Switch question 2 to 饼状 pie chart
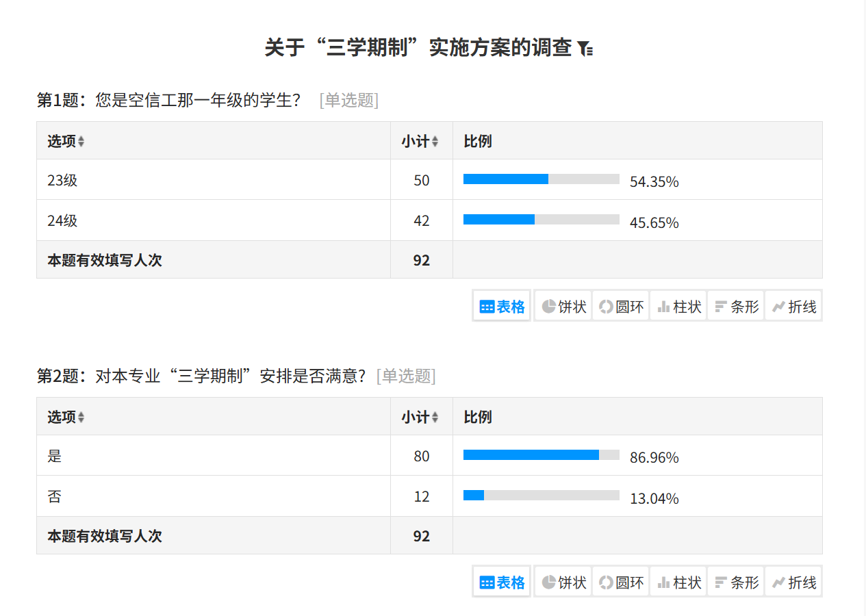Viewport: 866px width, 616px height. [x=563, y=582]
